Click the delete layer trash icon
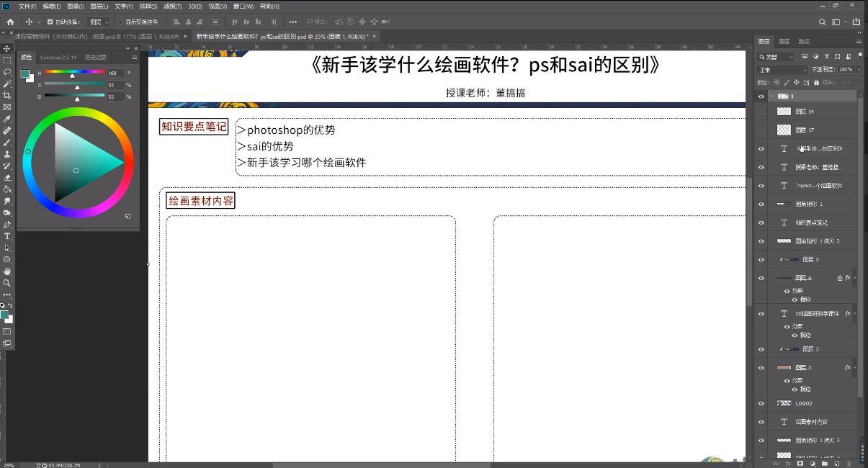This screenshot has width=868, height=468. coord(849,464)
